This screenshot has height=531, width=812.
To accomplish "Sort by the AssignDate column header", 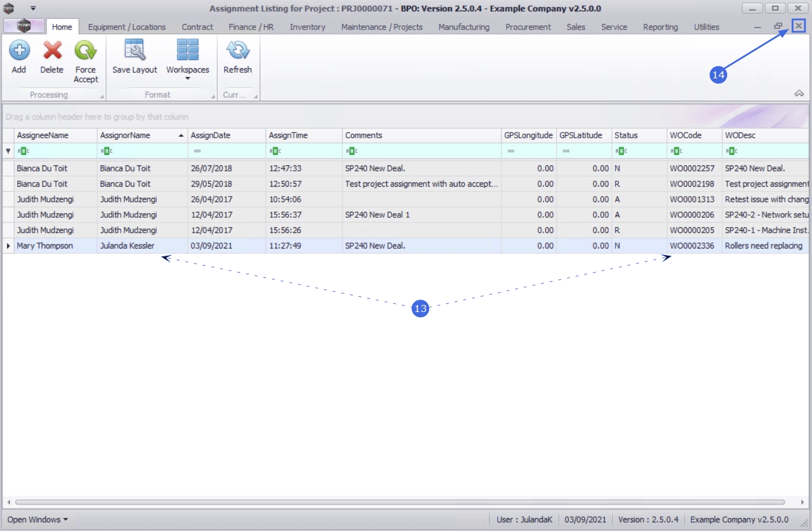I will [x=227, y=135].
